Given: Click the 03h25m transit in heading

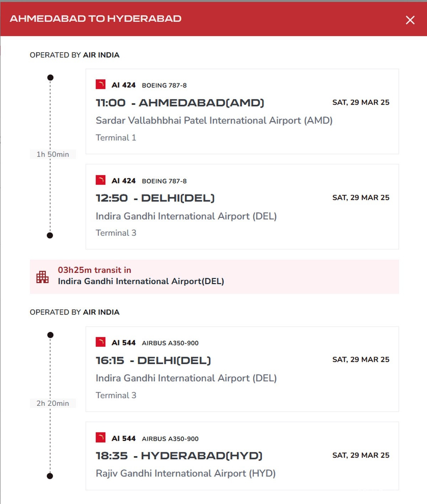Looking at the screenshot, I should [95, 270].
